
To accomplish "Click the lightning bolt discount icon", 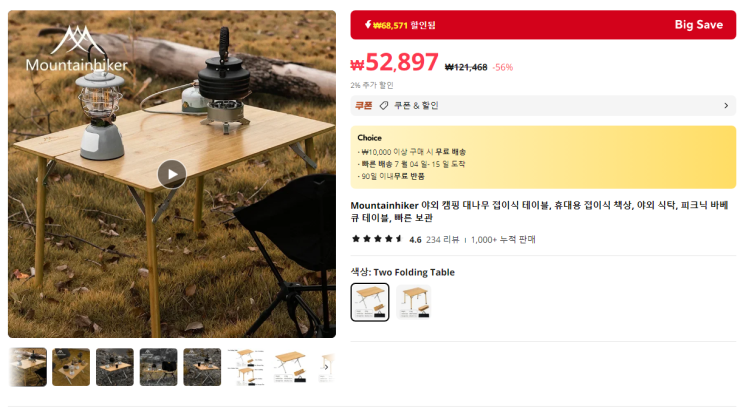I will click(368, 24).
